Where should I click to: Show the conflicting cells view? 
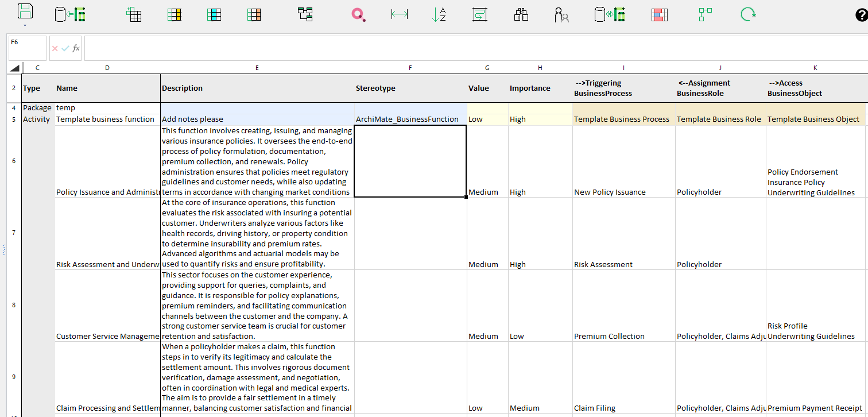660,14
